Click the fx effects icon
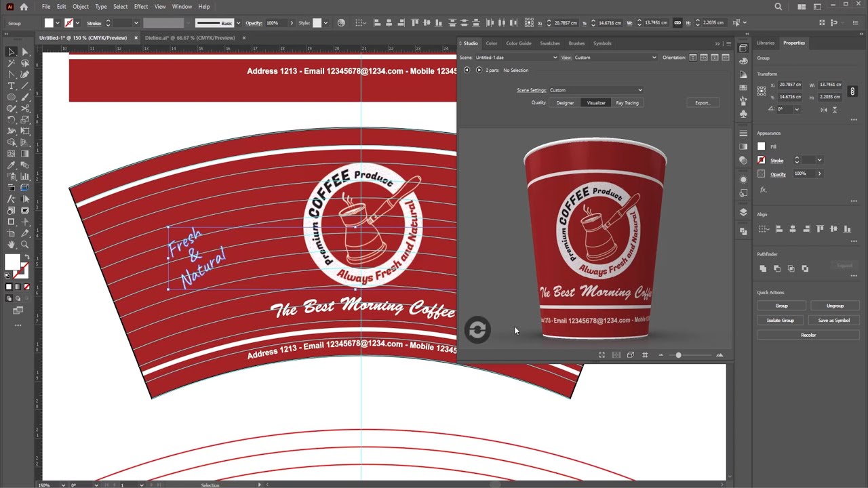This screenshot has width=868, height=488. tap(763, 190)
